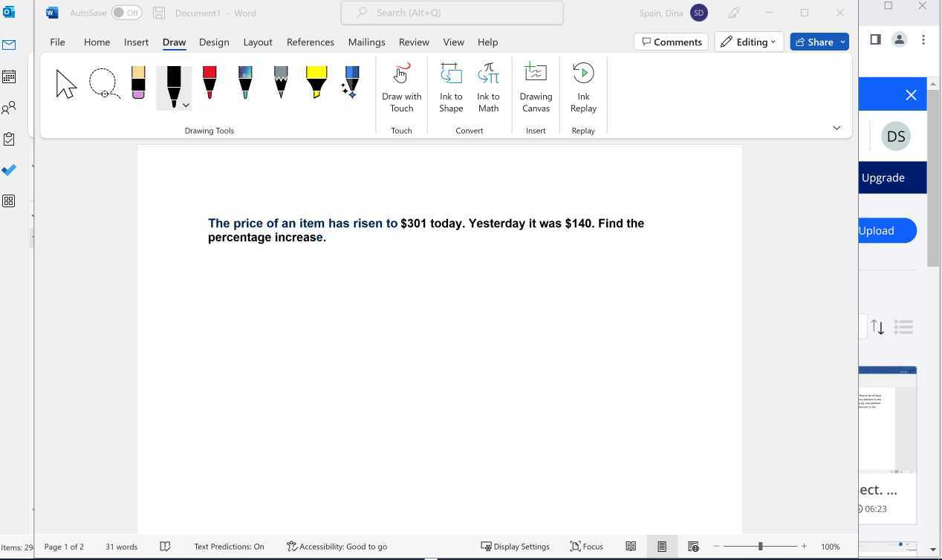Open the References tab
942x560 pixels.
click(310, 42)
